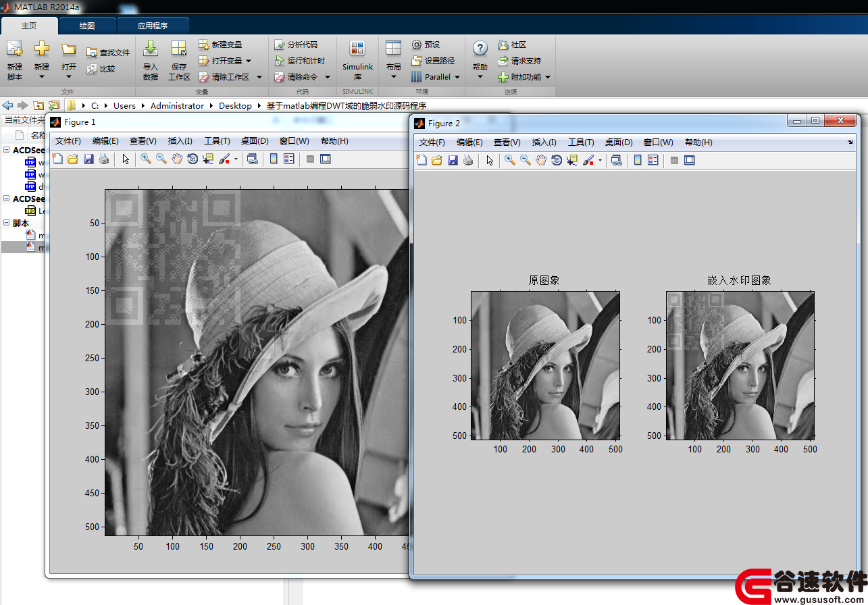868x605 pixels.
Task: Click 设置路径 (Set Path) button
Action: pos(434,61)
